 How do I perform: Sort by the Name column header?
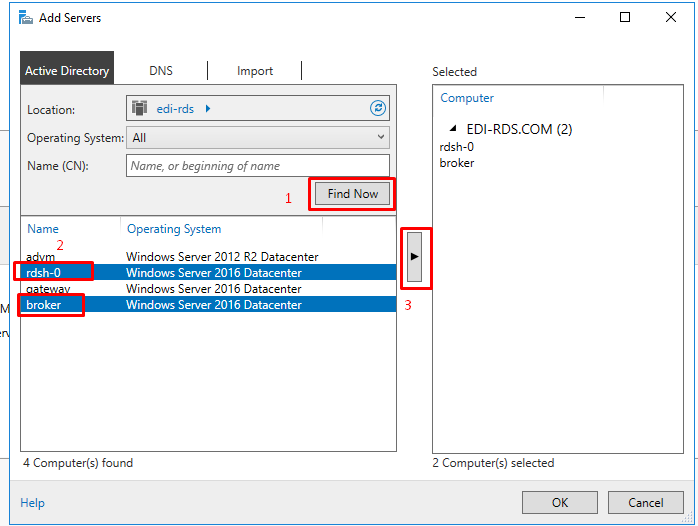pyautogui.click(x=43, y=229)
